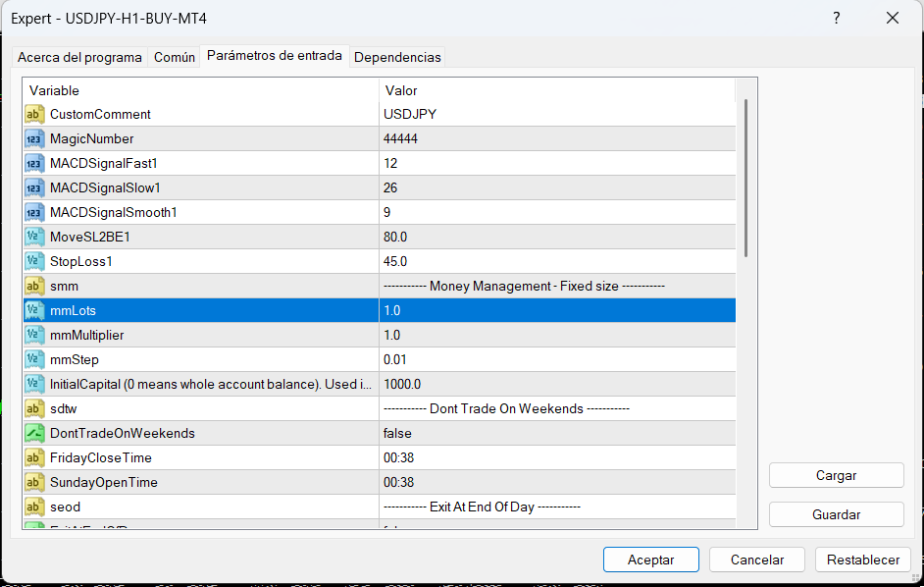Click the help question mark in title bar
The height and width of the screenshot is (587, 924).
836,18
